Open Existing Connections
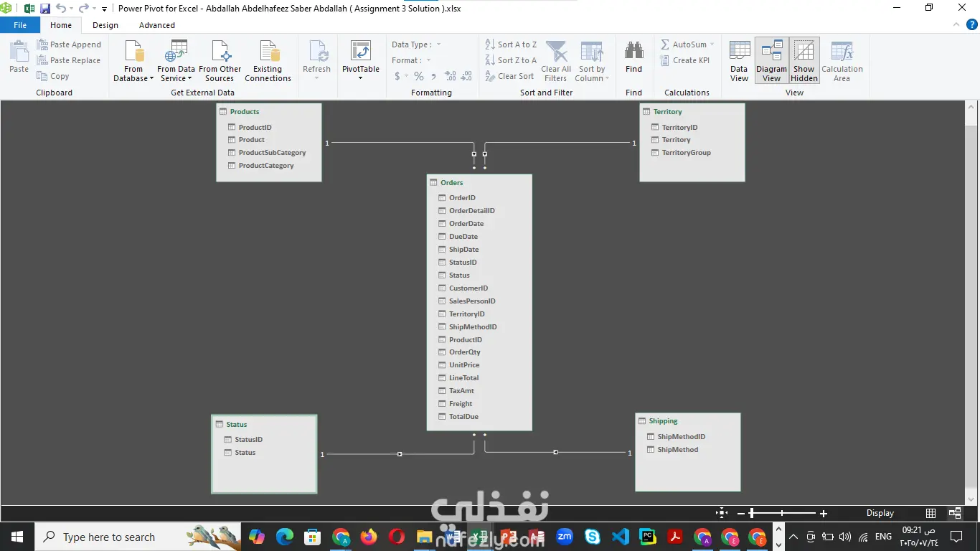980x551 pixels. [268, 61]
